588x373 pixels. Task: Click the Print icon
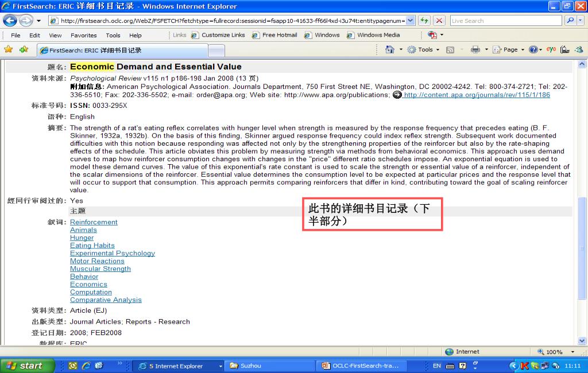tap(475, 49)
